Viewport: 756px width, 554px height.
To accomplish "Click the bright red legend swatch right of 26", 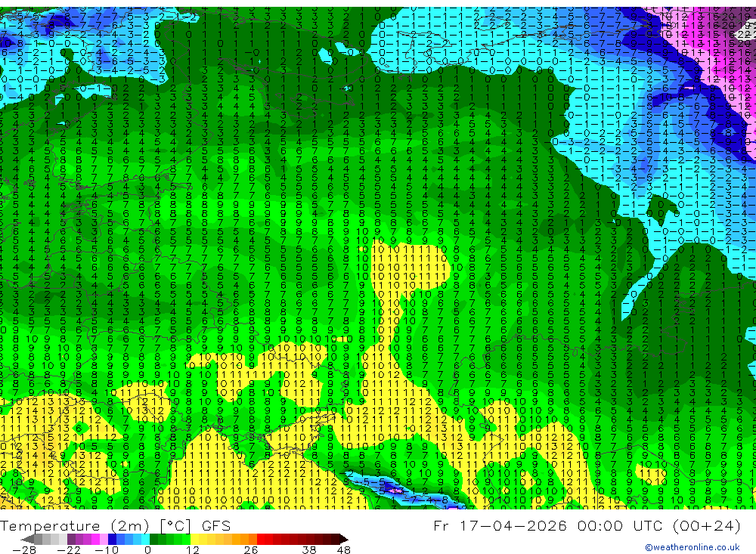I will pos(261,540).
